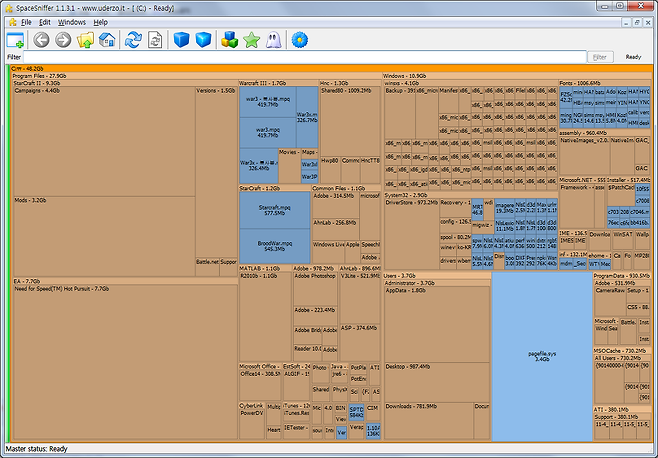Go back to the previous view
This screenshot has height=458, width=658.
point(41,40)
